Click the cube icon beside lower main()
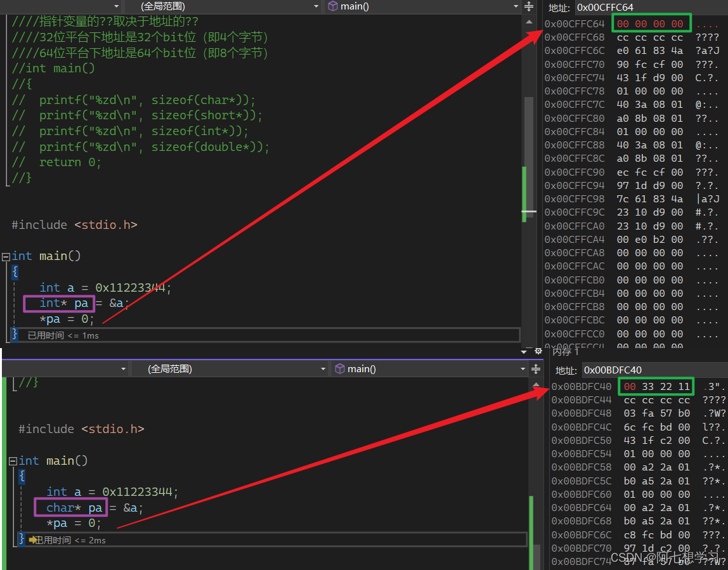728x570 pixels. (340, 368)
